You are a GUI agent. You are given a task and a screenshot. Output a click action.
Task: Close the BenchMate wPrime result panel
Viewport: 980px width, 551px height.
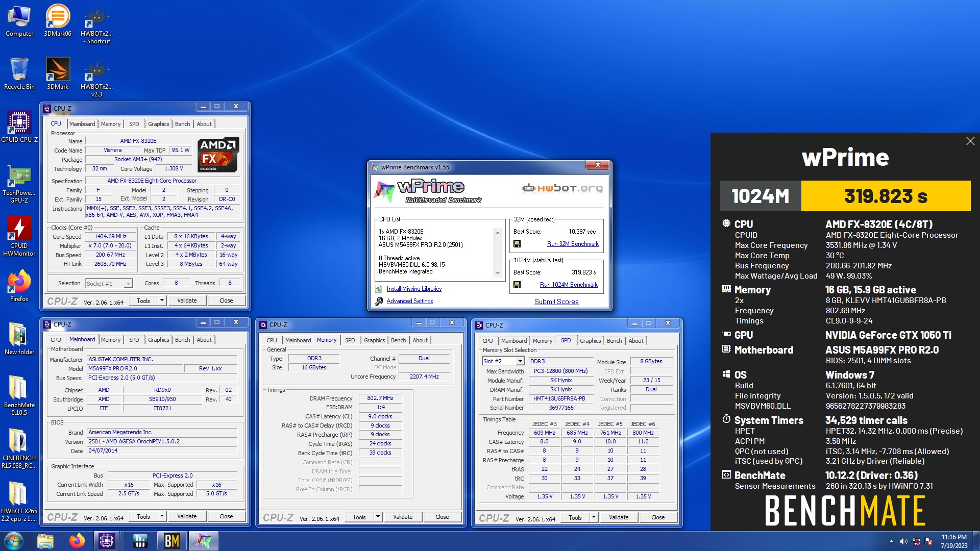pyautogui.click(x=970, y=141)
